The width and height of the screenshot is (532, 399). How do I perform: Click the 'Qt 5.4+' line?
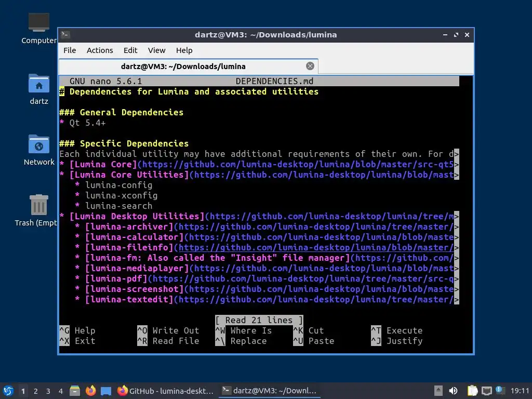point(83,123)
